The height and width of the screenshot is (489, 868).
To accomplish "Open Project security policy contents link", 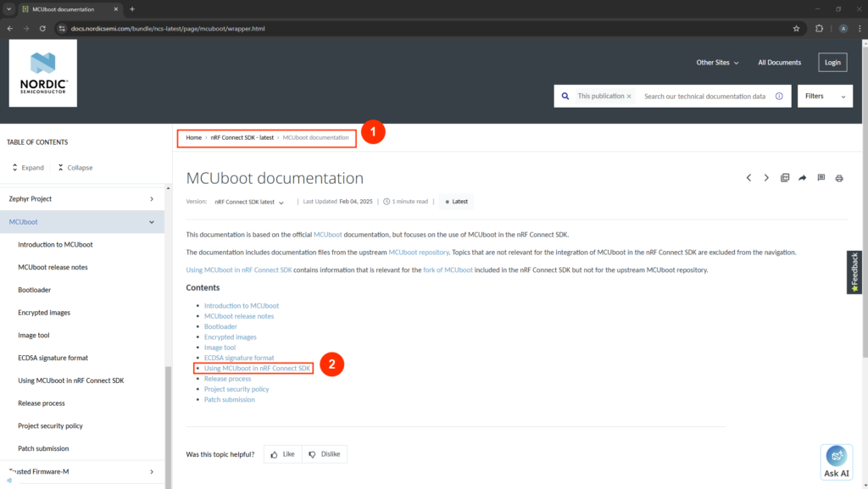I will (x=236, y=390).
